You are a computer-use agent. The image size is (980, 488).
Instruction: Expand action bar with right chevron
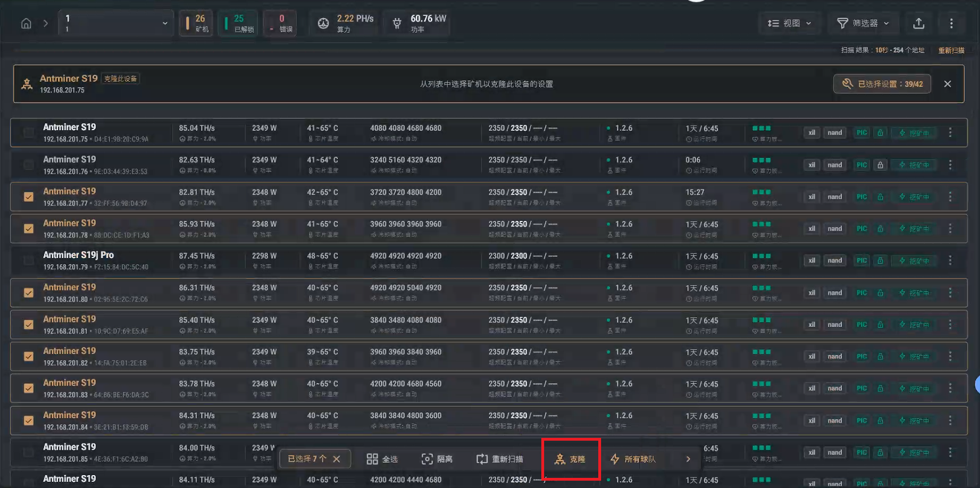[x=688, y=459]
